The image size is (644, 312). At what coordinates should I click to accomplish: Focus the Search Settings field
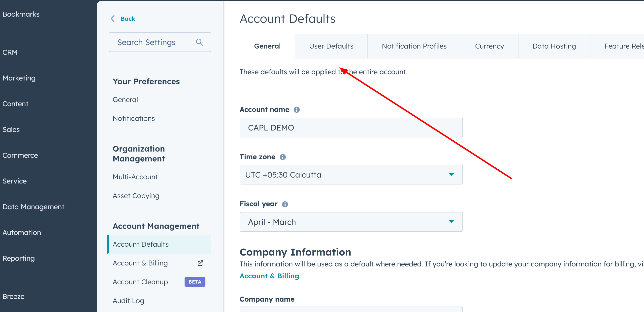coord(155,42)
